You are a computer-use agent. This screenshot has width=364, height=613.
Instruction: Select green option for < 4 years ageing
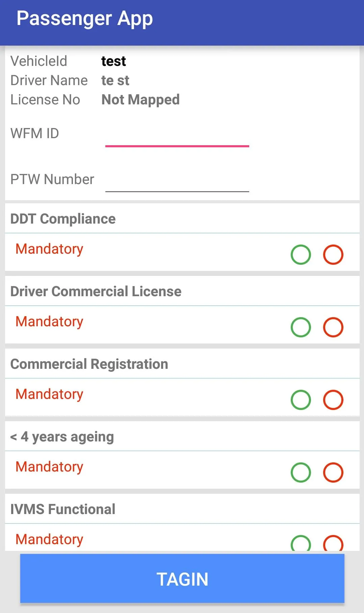coord(301,472)
